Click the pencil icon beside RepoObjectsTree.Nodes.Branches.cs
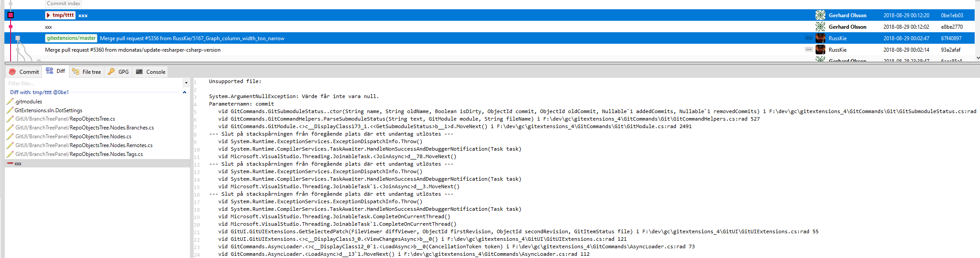The image size is (980, 258). (10, 128)
